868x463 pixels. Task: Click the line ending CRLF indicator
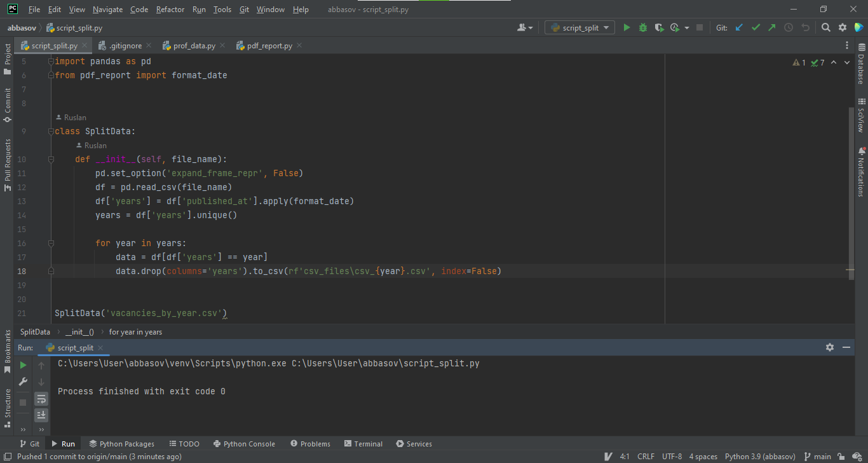pos(646,456)
